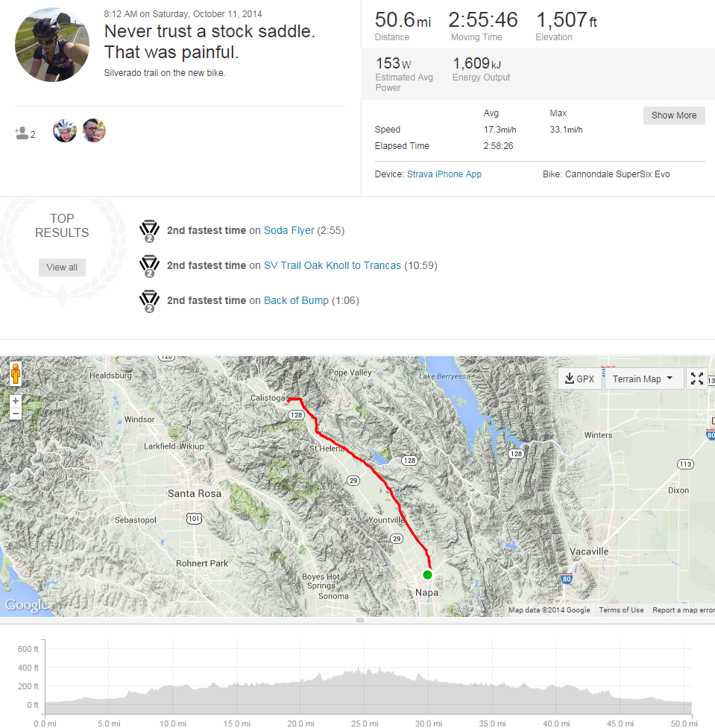Open the Soda Flyer segment
715x728 pixels.
289,231
